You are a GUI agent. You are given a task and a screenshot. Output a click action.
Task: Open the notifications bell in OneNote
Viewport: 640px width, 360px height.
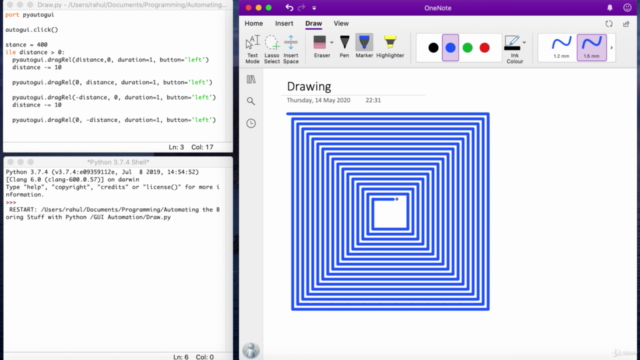(x=610, y=8)
